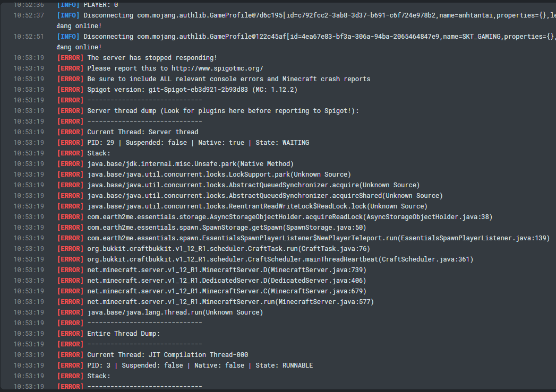This screenshot has height=392, width=556.
Task: Click the DedicatedServer.D stack line
Action: click(x=226, y=281)
